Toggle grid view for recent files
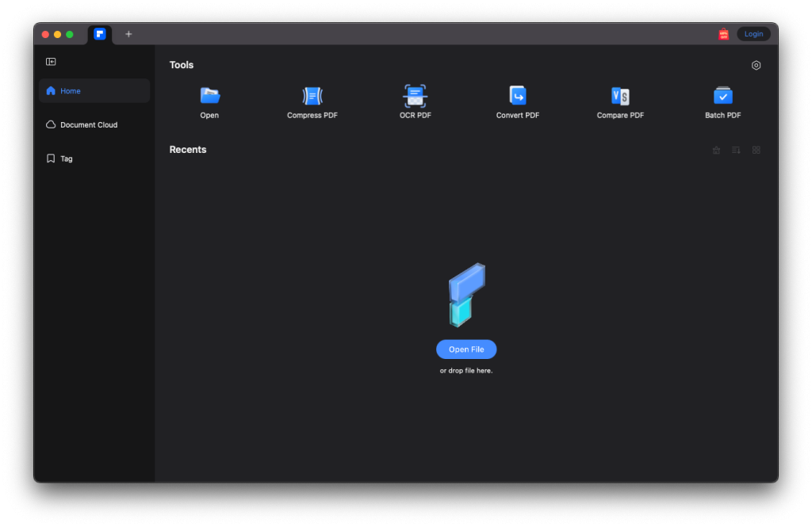Screen dimensions: 812x527 (x=756, y=150)
